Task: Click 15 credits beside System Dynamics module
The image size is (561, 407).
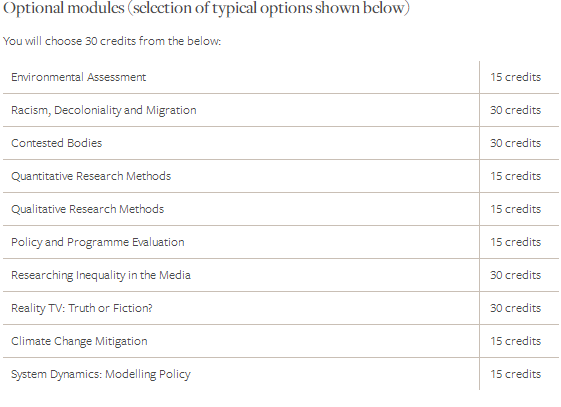Action: [x=516, y=374]
